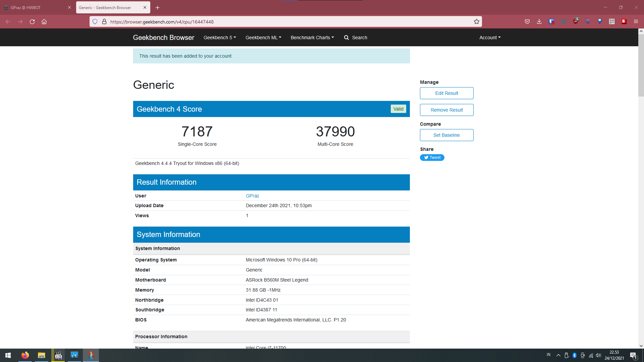Bookmark this page with the star
Viewport: 644px width, 362px height.
pos(477,21)
